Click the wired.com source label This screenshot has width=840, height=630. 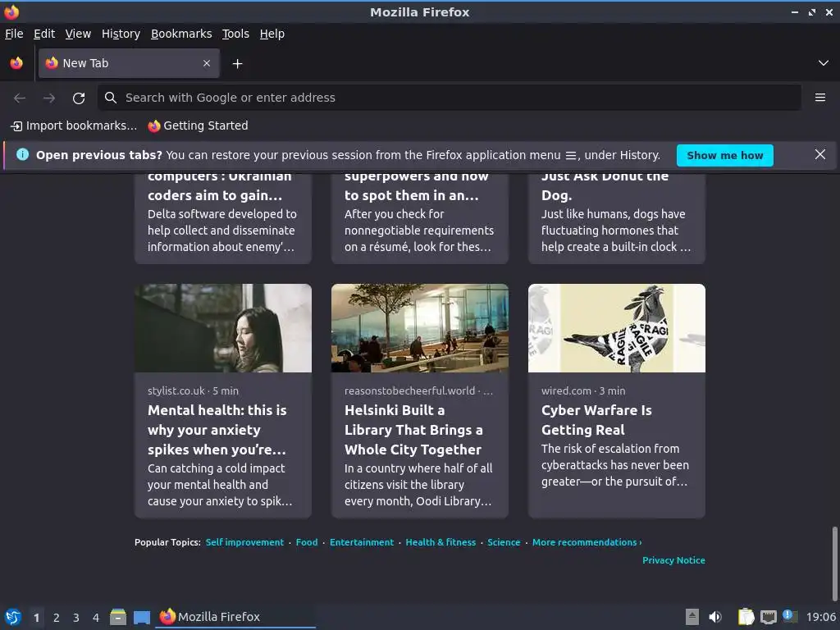(566, 391)
